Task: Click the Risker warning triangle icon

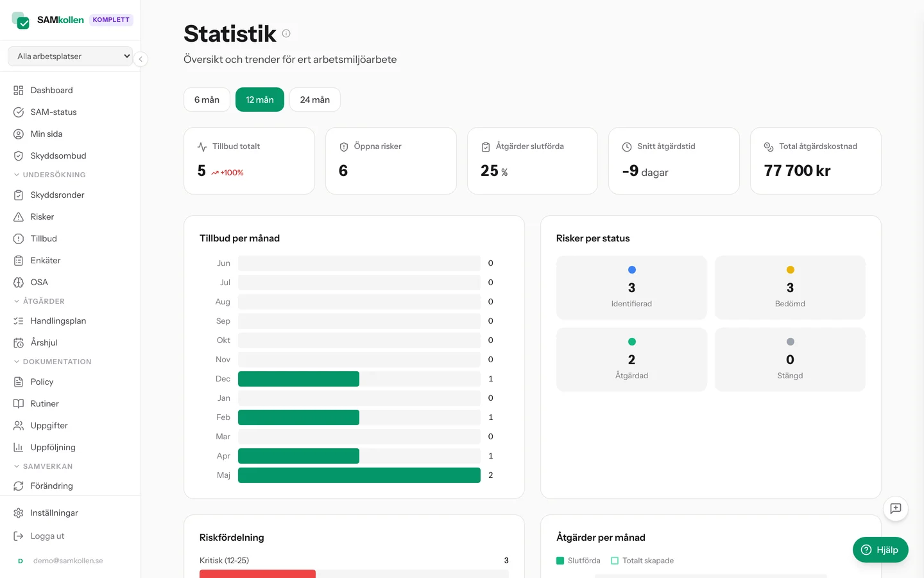Action: tap(19, 217)
